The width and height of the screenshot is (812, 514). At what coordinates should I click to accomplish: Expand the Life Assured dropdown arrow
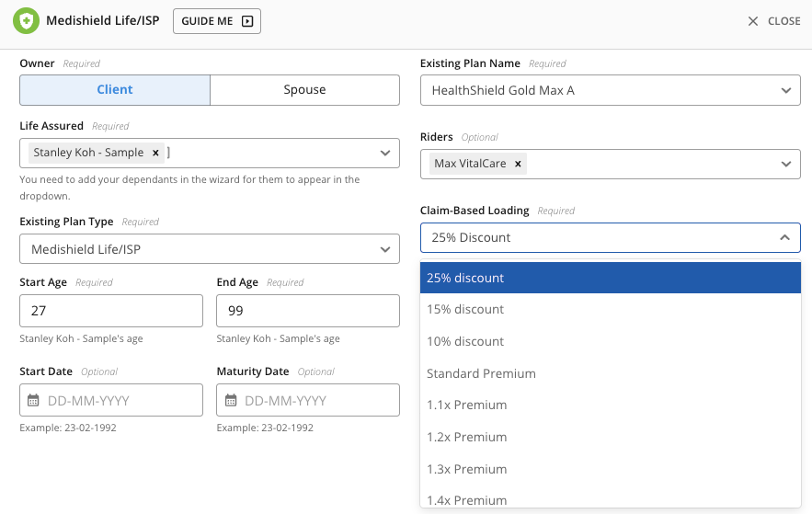384,153
